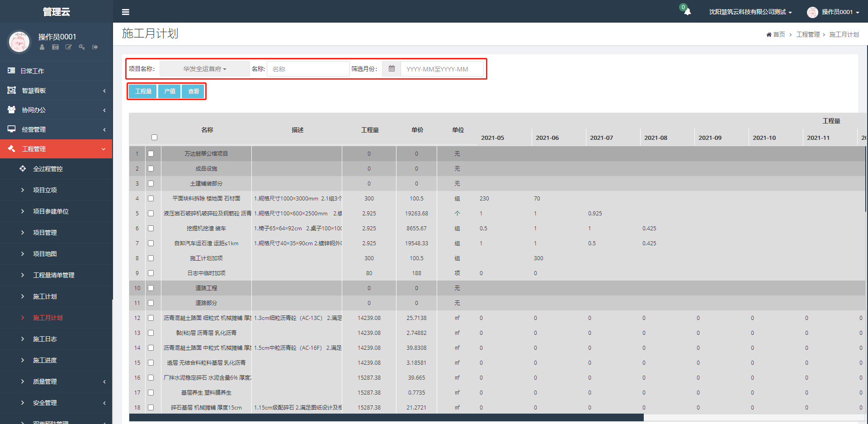
Task: Click the 道路部分 row name
Action: [x=206, y=303]
